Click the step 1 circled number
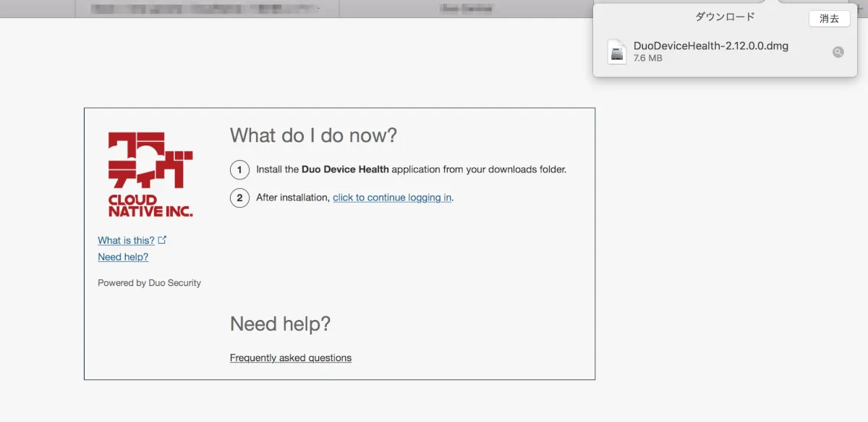This screenshot has width=868, height=422. coord(239,170)
